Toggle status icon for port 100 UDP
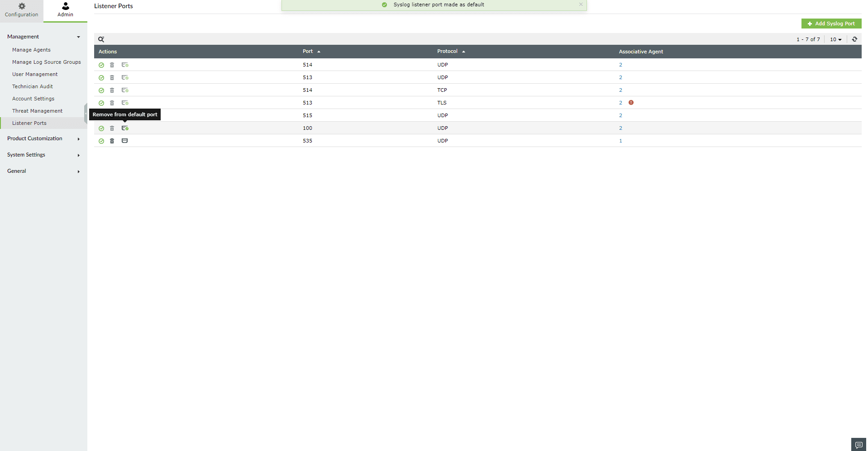This screenshot has width=868, height=451. (101, 128)
